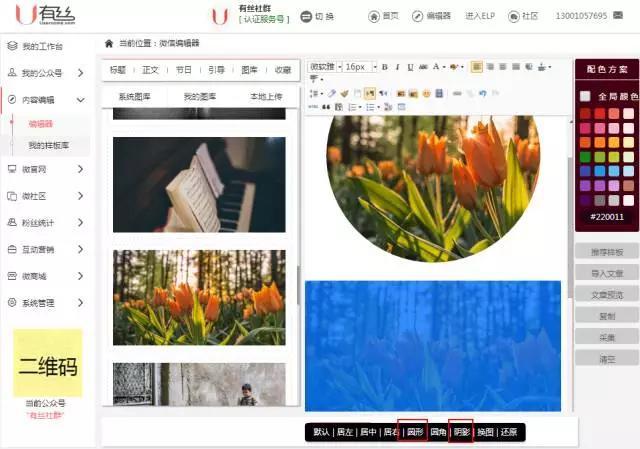Toggle italic formatting in editor toolbar

pyautogui.click(x=397, y=67)
